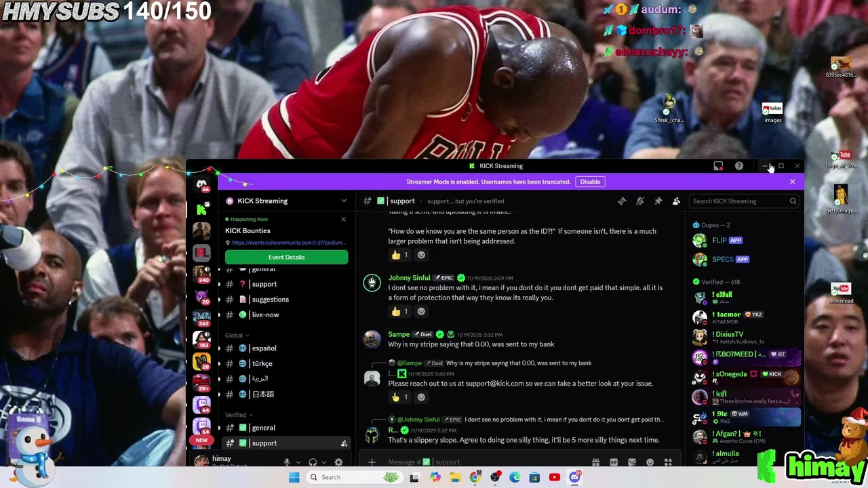The height and width of the screenshot is (488, 868).
Task: Open the emoji picker in message bar
Action: 650,462
